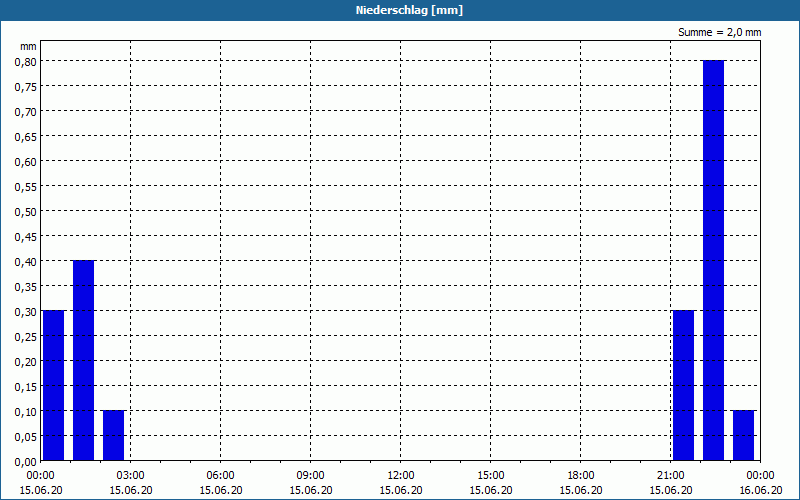
Task: Select the 09:00 time axis label
Action: click(311, 476)
